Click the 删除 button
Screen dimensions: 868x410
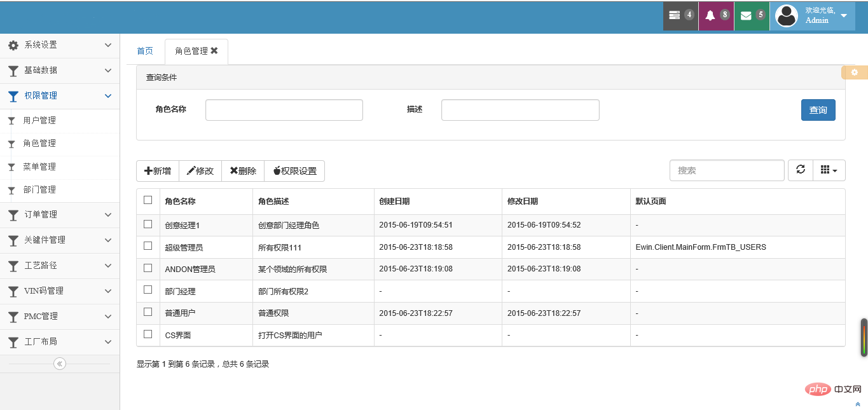point(243,171)
